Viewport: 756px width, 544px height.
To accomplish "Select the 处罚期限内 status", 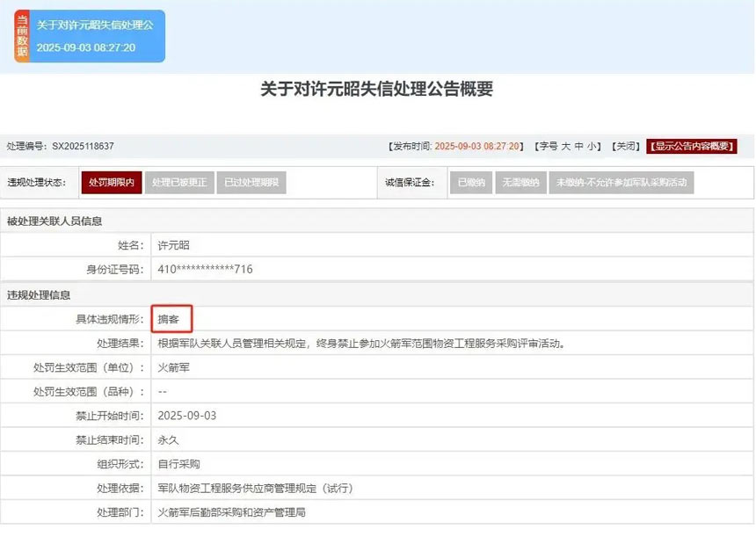I will tap(111, 182).
